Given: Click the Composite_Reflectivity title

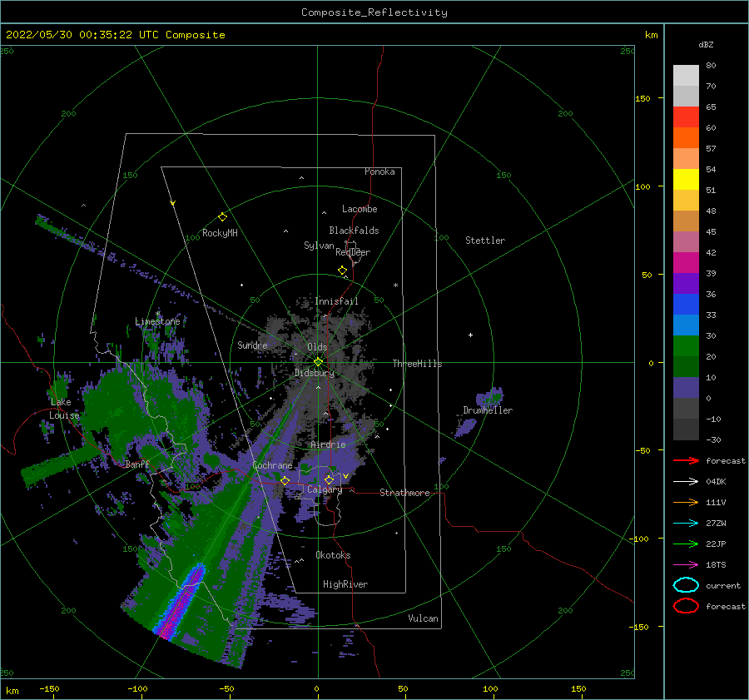Looking at the screenshot, I should coord(374,12).
